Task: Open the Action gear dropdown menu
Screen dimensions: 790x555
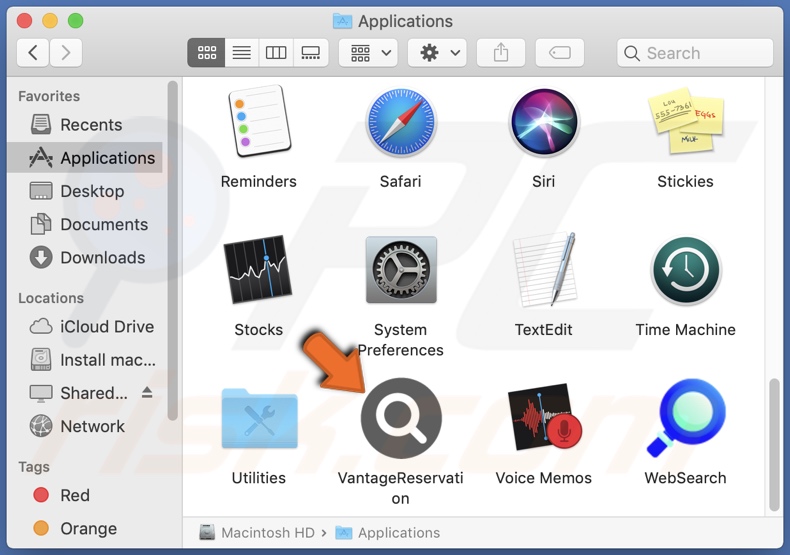Action: tap(437, 52)
